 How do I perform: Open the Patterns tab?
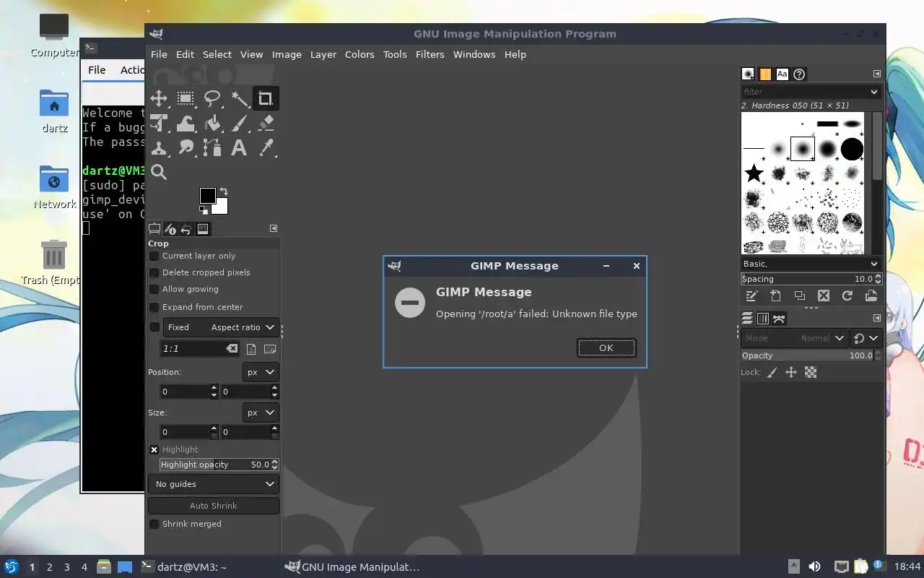(765, 74)
